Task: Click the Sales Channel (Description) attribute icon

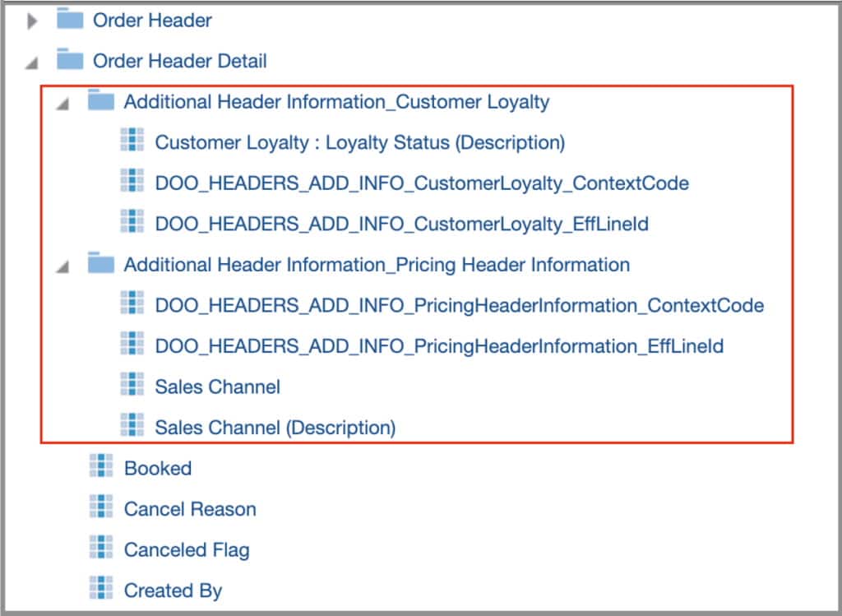Action: [132, 427]
